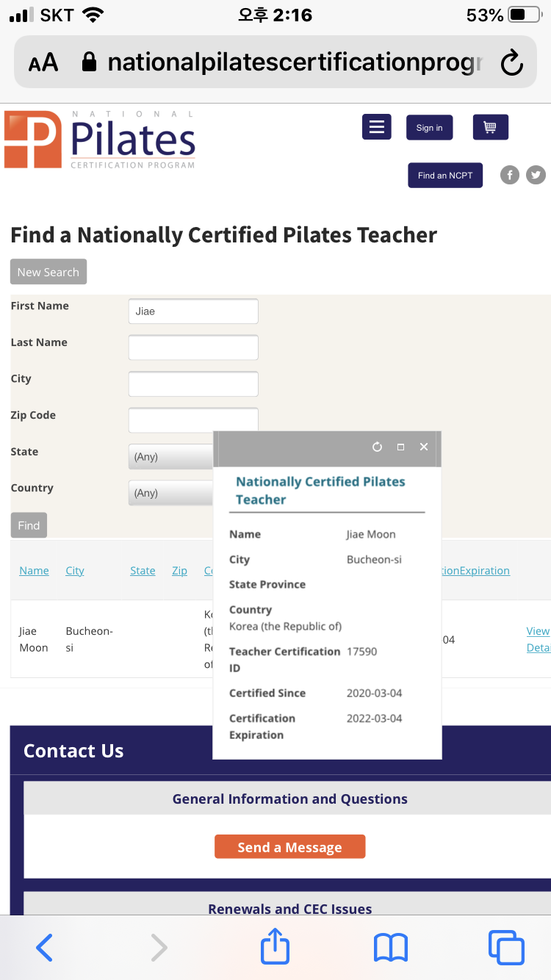Reload page with Safari refresh icon
The height and width of the screenshot is (980, 551).
point(511,63)
